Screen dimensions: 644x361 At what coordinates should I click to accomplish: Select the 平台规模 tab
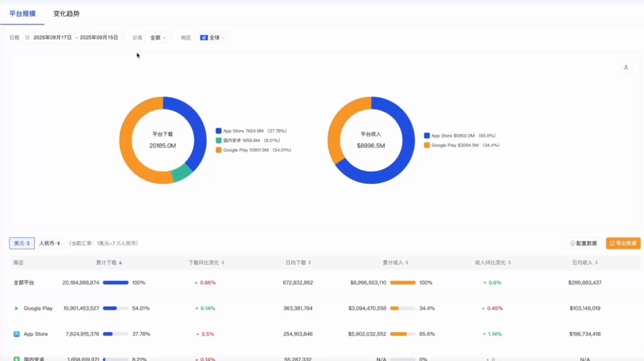click(22, 14)
